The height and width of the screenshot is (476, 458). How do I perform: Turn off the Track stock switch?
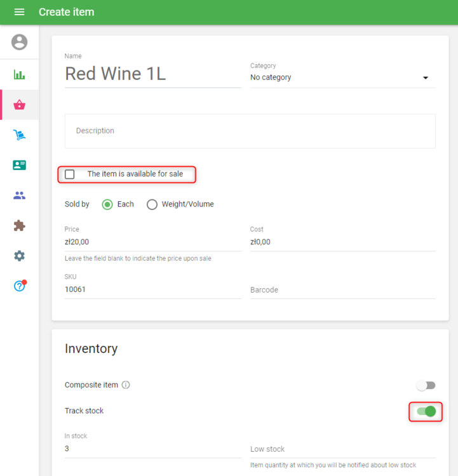tap(426, 411)
